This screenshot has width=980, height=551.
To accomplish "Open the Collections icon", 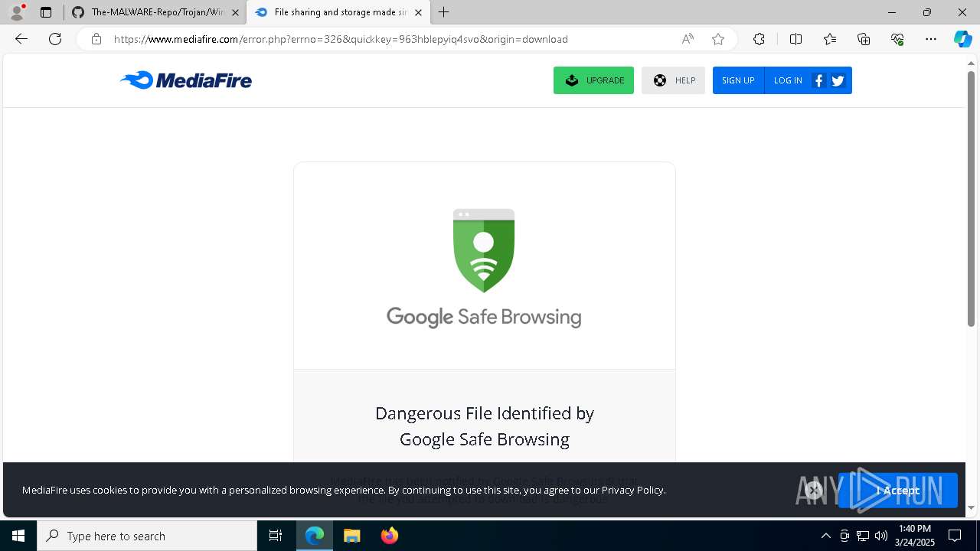I will 864,39.
